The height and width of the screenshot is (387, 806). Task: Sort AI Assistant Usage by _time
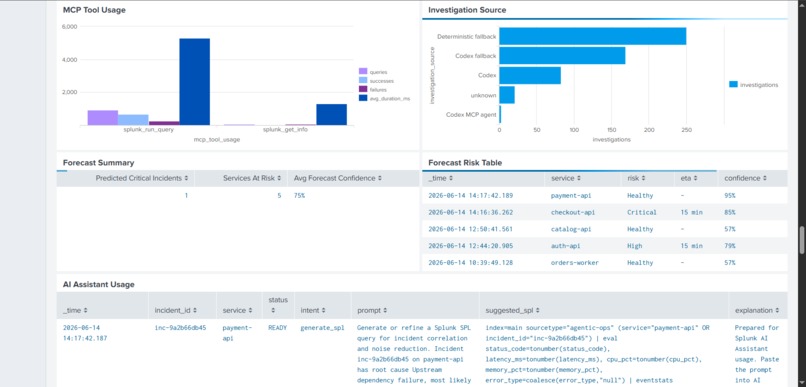pyautogui.click(x=75, y=310)
